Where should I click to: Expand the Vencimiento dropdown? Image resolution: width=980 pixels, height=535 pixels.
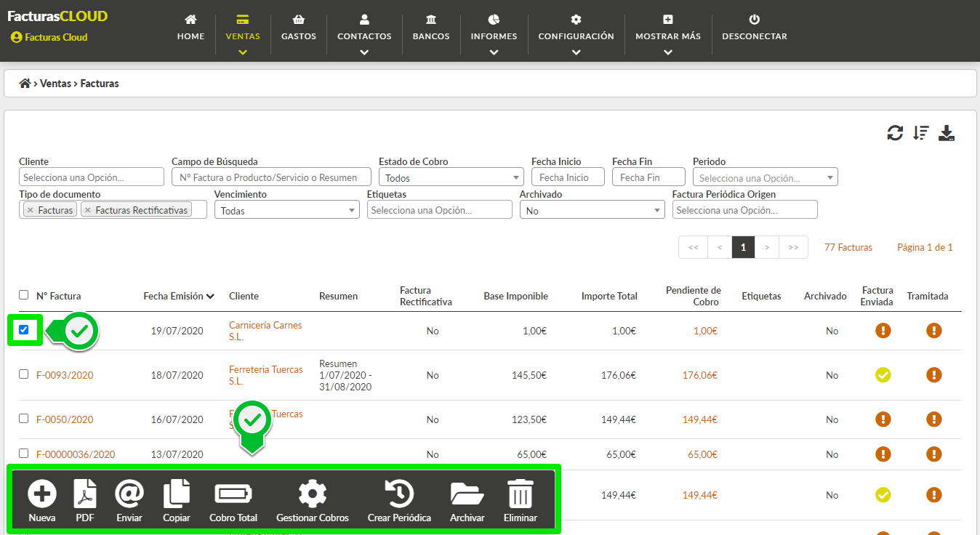[286, 210]
